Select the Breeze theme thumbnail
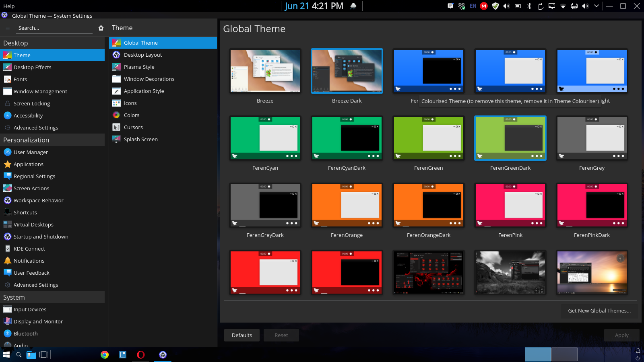 [265, 71]
